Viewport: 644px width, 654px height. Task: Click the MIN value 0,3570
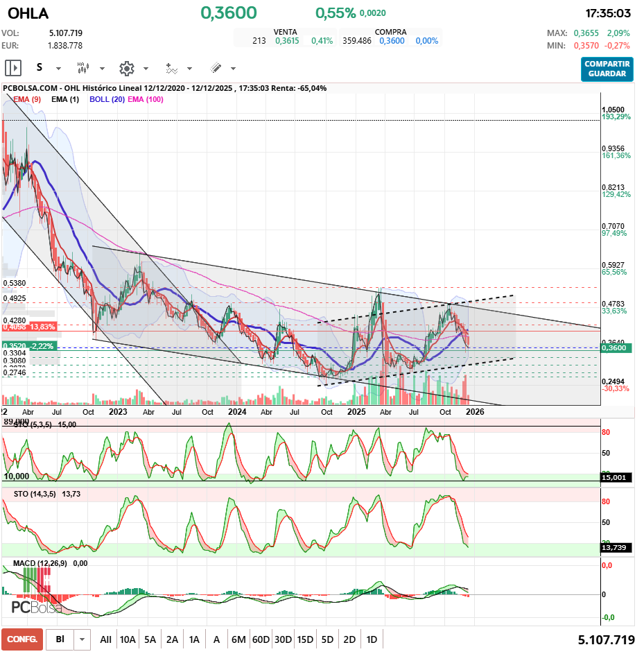click(586, 46)
